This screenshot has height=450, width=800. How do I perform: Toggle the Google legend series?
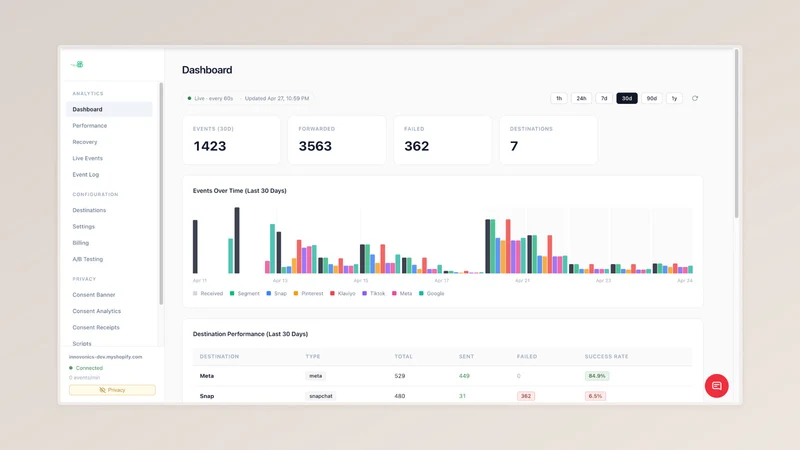click(x=432, y=293)
